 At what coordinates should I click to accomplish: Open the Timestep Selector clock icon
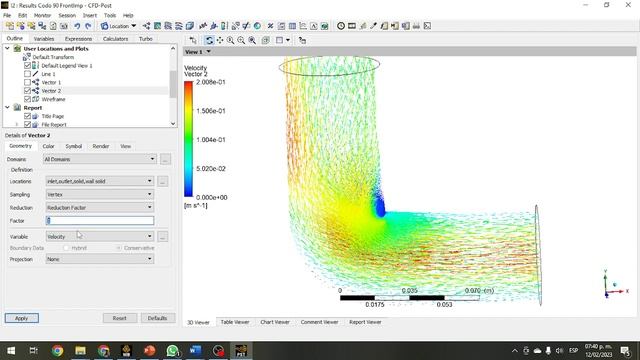pyautogui.click(x=341, y=26)
